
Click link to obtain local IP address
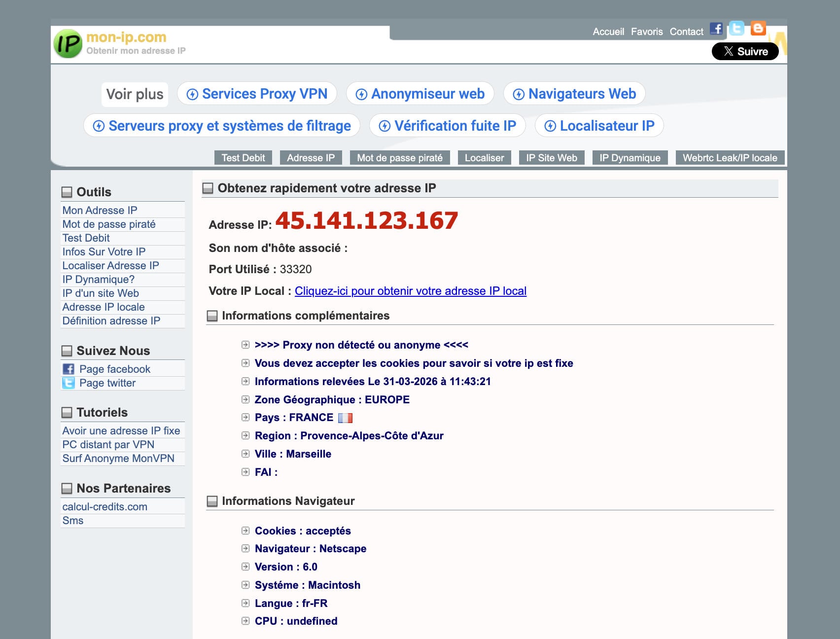410,291
